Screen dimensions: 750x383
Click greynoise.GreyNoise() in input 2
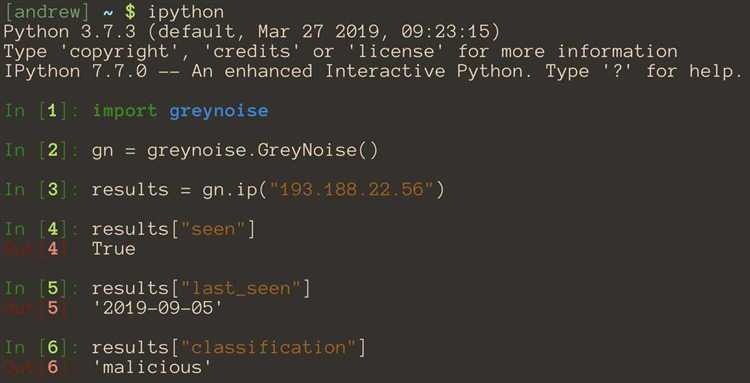(263, 151)
